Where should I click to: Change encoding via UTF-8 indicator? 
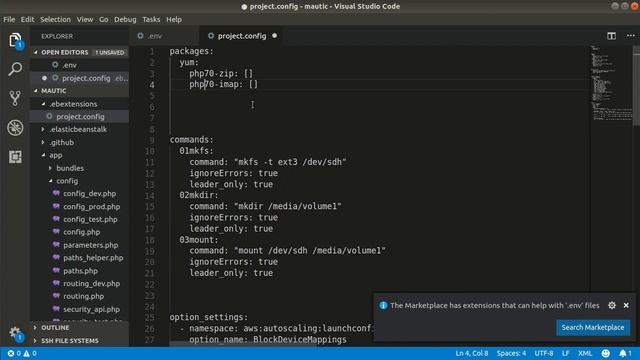click(x=544, y=353)
